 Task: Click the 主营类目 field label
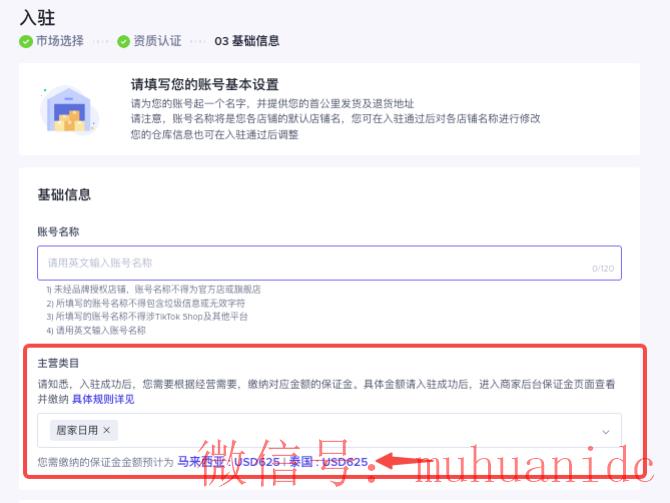click(58, 363)
